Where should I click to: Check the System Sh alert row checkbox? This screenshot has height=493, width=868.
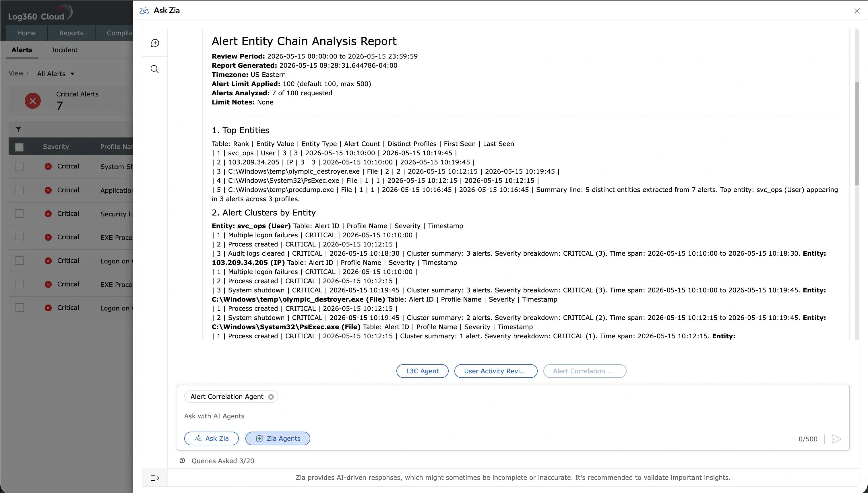(19, 166)
